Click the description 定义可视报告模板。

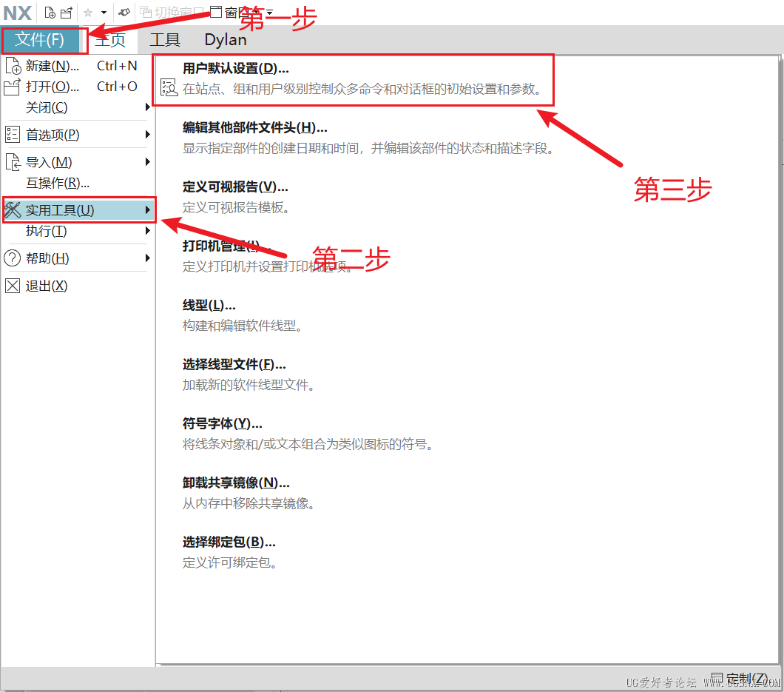tap(237, 207)
